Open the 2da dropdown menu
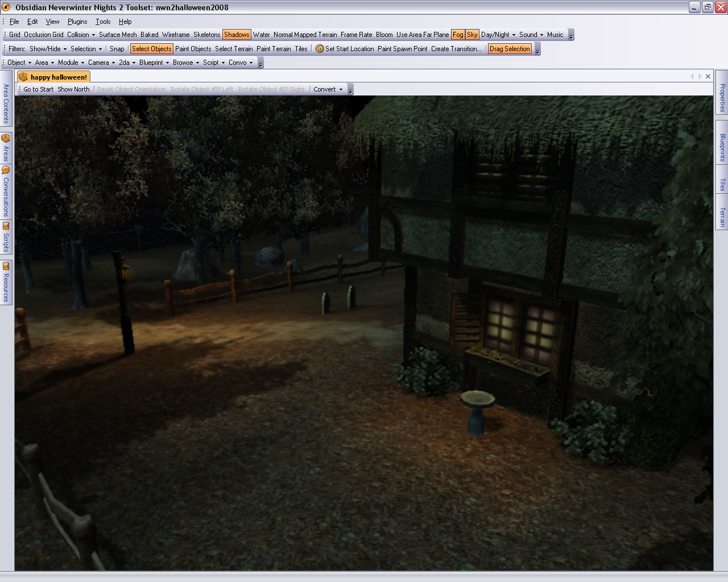This screenshot has height=582, width=728. pyautogui.click(x=127, y=63)
